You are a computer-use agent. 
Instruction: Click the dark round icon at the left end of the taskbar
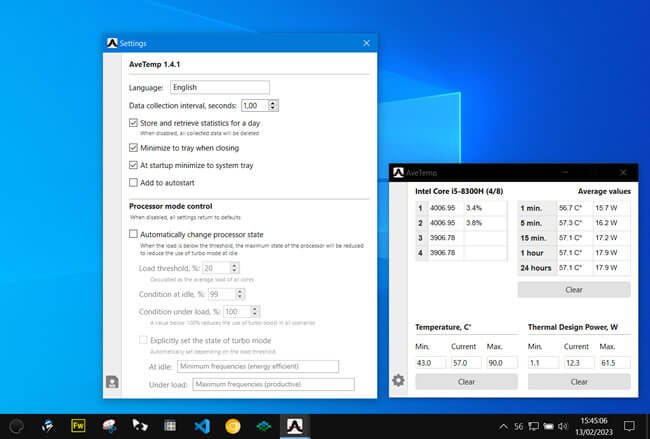[x=17, y=426]
